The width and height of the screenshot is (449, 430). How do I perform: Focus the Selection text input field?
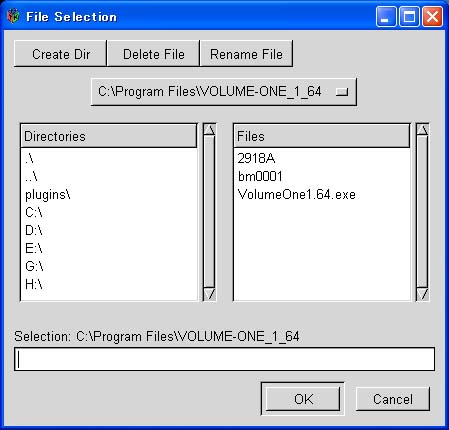tap(224, 359)
